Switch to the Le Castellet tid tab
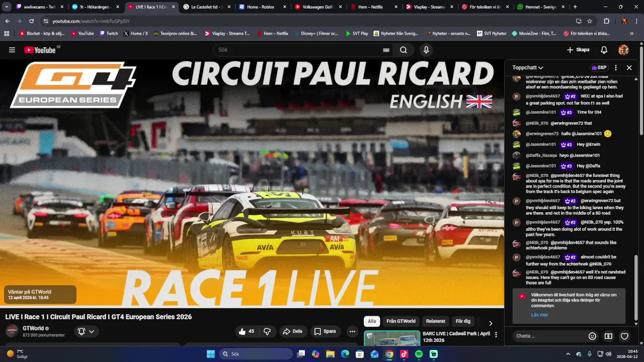Screen dimensions: 644x362 (206, 7)
